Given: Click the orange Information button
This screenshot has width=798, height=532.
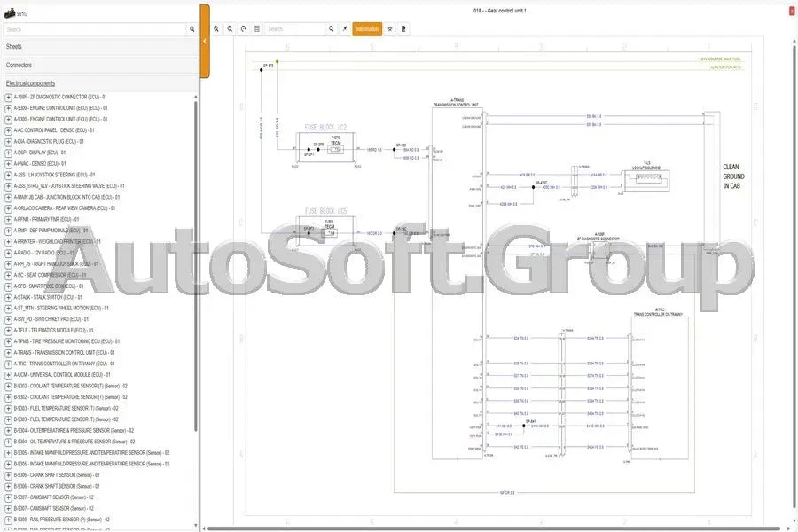Looking at the screenshot, I should click(367, 29).
